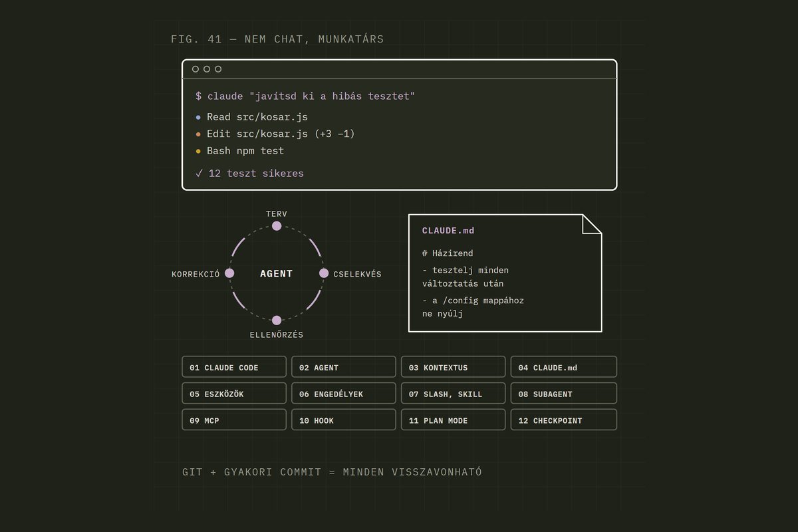The height and width of the screenshot is (532, 798).
Task: Click the "Read src/kosar.js" line
Action: click(257, 117)
